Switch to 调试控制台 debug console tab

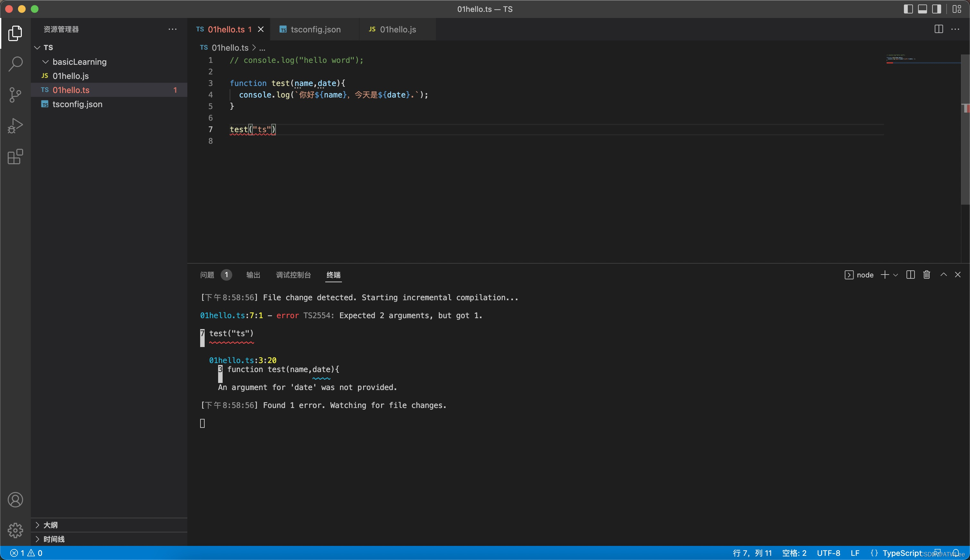click(x=293, y=275)
